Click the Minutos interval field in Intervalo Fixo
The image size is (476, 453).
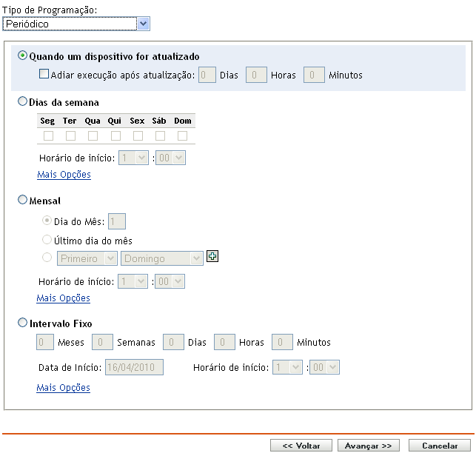[x=282, y=342]
